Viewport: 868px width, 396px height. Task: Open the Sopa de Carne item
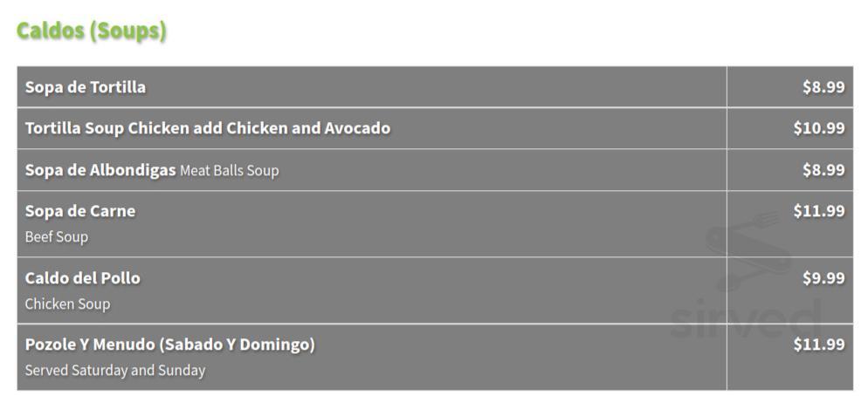tap(80, 211)
